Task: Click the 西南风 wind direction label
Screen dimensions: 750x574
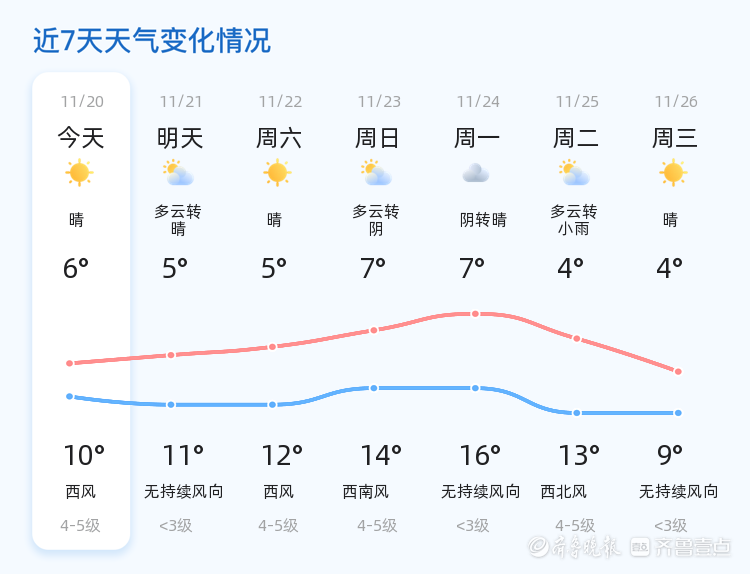Action: point(365,491)
